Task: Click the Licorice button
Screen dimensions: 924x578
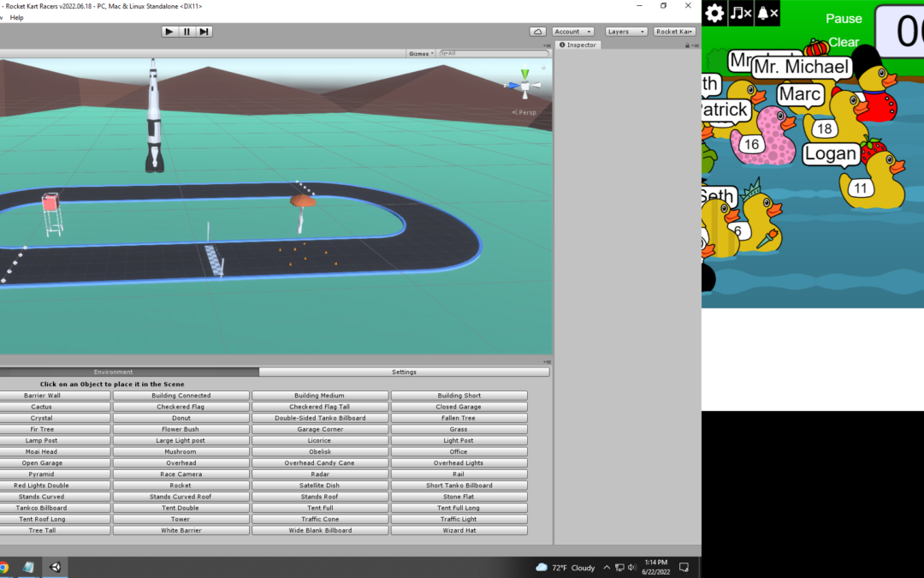Action: [x=320, y=441]
